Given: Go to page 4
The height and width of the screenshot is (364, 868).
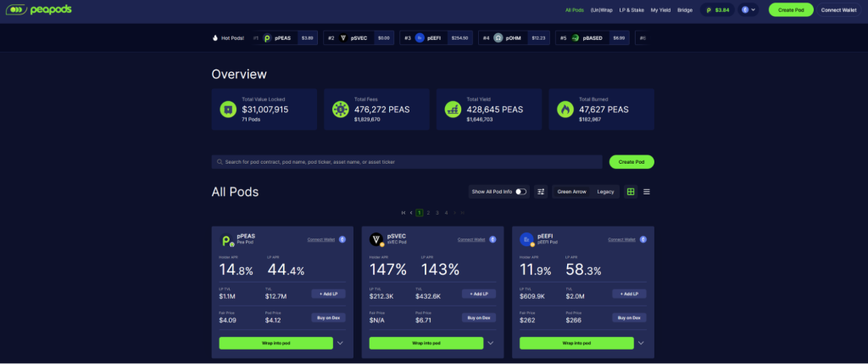Looking at the screenshot, I should coord(446,213).
